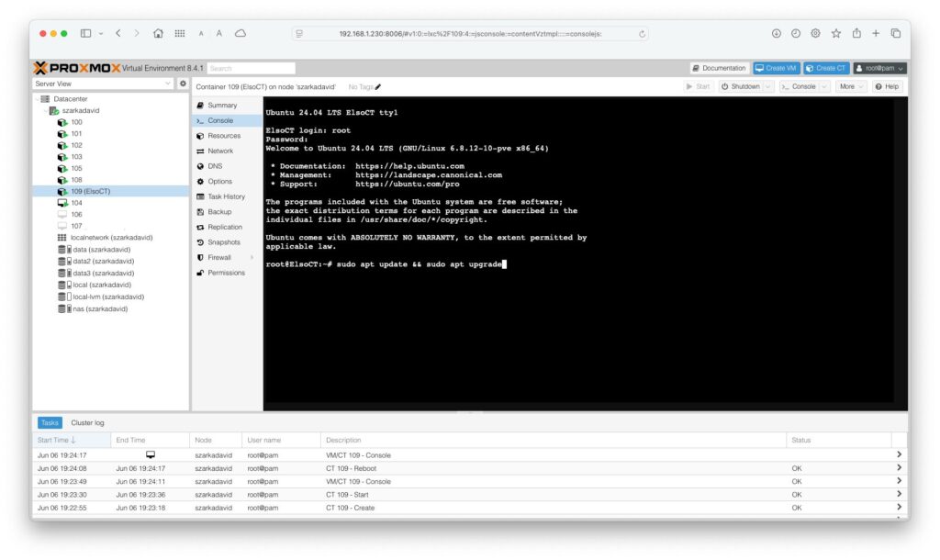This screenshot has height=560, width=940.
Task: Select the CT 109 - Create task row
Action: (470, 508)
